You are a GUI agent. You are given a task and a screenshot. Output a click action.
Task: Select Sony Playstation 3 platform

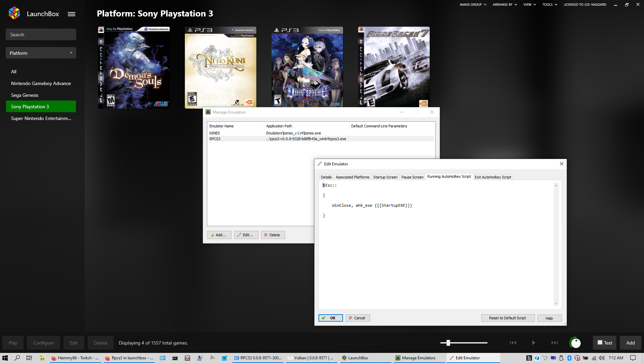(x=41, y=107)
